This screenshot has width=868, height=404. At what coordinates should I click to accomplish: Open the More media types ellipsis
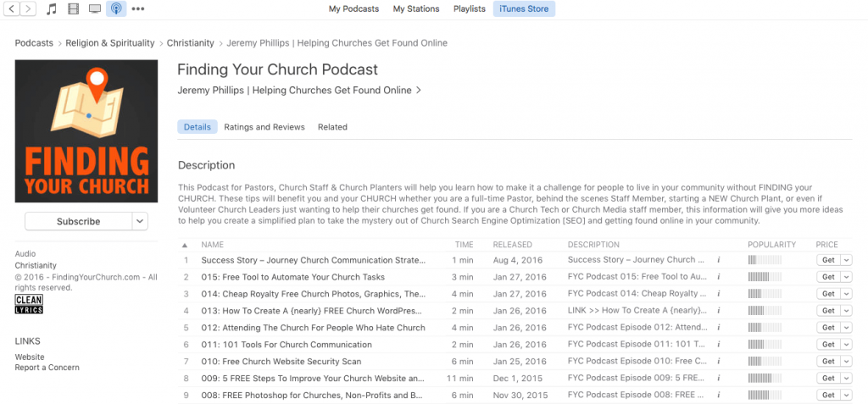pyautogui.click(x=138, y=8)
